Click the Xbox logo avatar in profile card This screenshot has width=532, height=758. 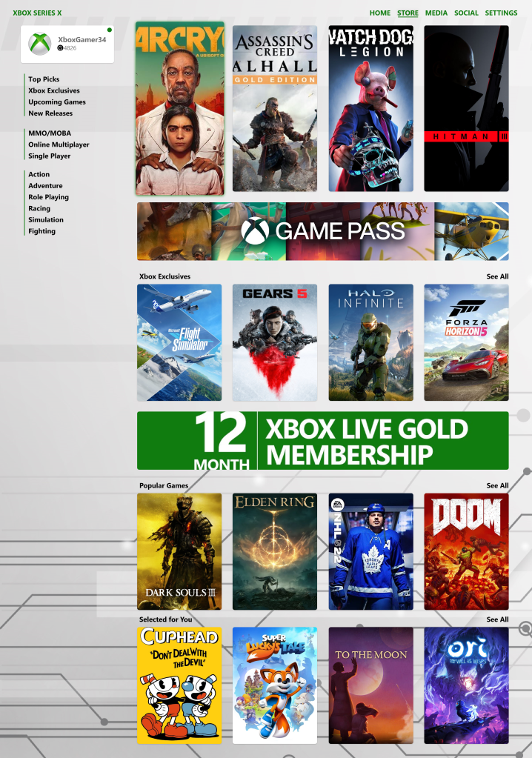40,44
